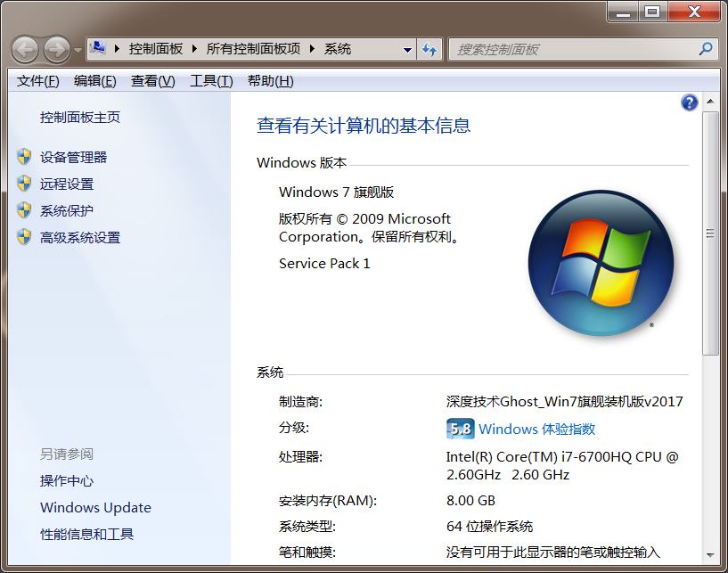728x573 pixels.
Task: Click the shield icon beside 系统保护
Action: 24,210
